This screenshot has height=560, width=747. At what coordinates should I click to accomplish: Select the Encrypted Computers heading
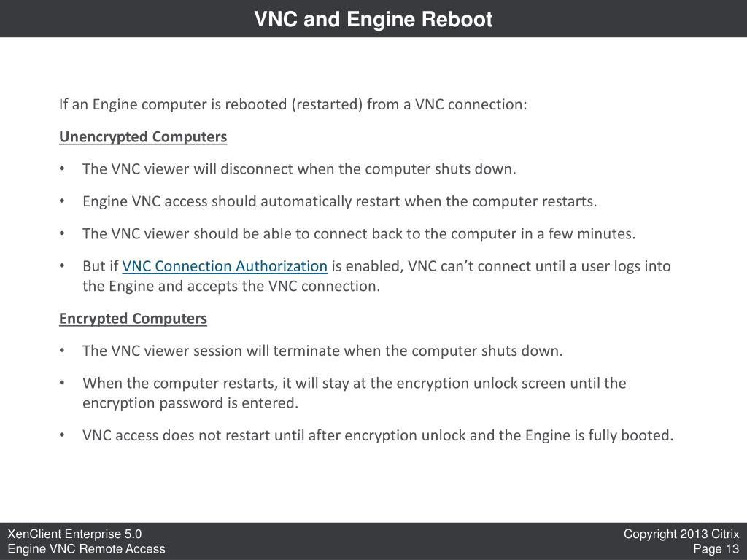point(133,319)
